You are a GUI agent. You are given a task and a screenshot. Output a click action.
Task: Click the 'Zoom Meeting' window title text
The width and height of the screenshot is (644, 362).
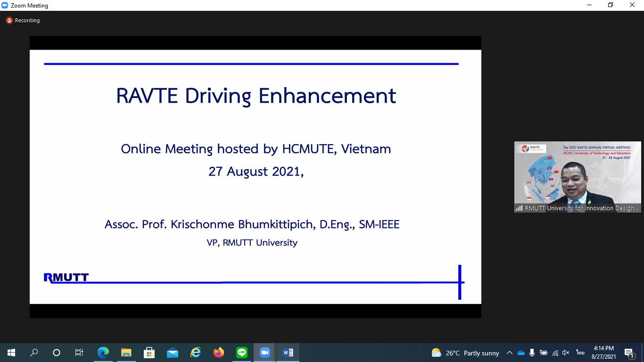click(x=29, y=6)
